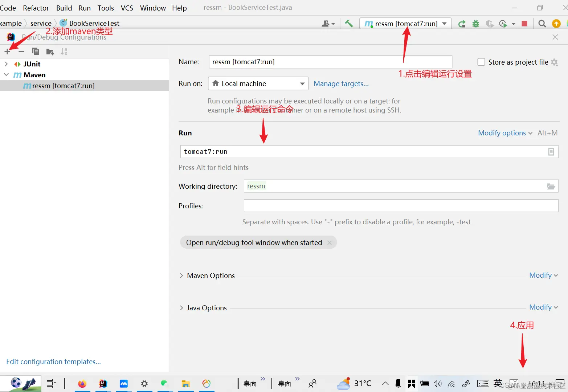Image resolution: width=568 pixels, height=392 pixels.
Task: Run with coverage shield icon
Action: tap(490, 24)
